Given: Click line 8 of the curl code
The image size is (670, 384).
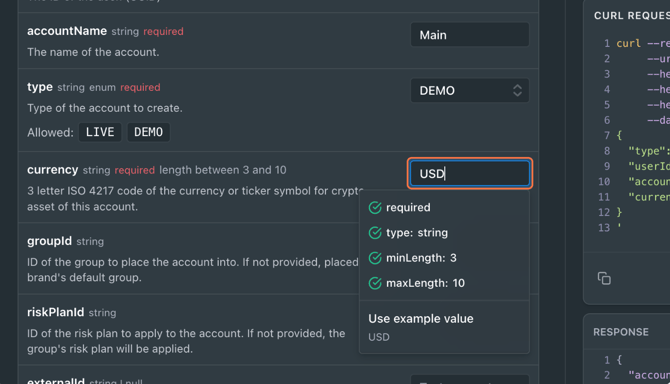Looking at the screenshot, I should (x=637, y=151).
